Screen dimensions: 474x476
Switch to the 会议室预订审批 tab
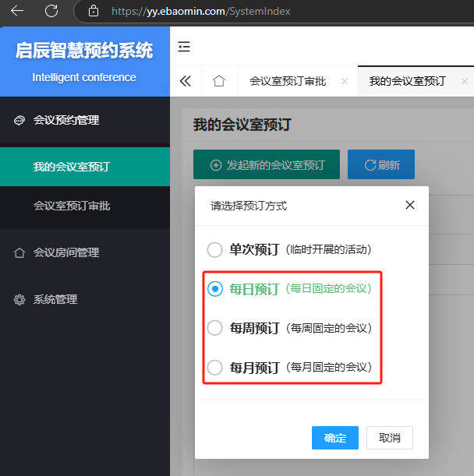pos(288,81)
